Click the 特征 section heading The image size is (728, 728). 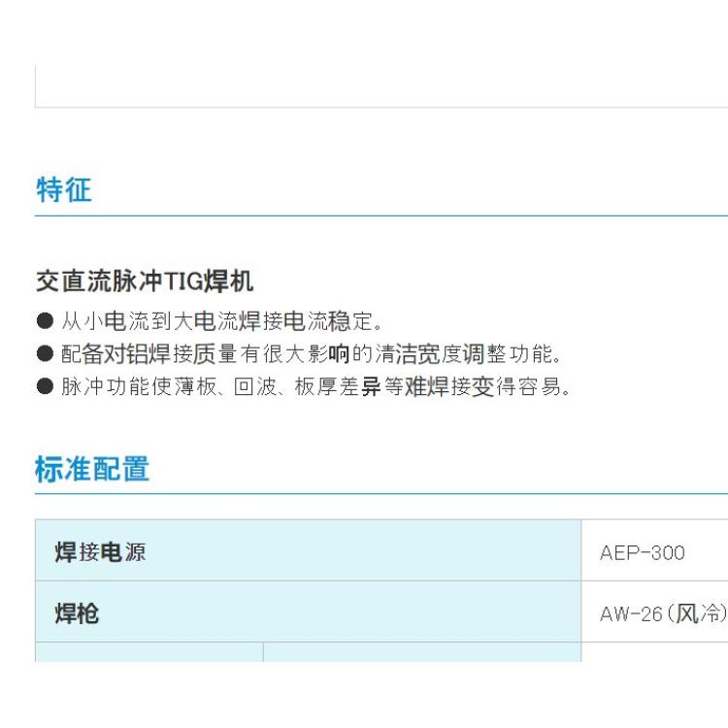[x=64, y=190]
